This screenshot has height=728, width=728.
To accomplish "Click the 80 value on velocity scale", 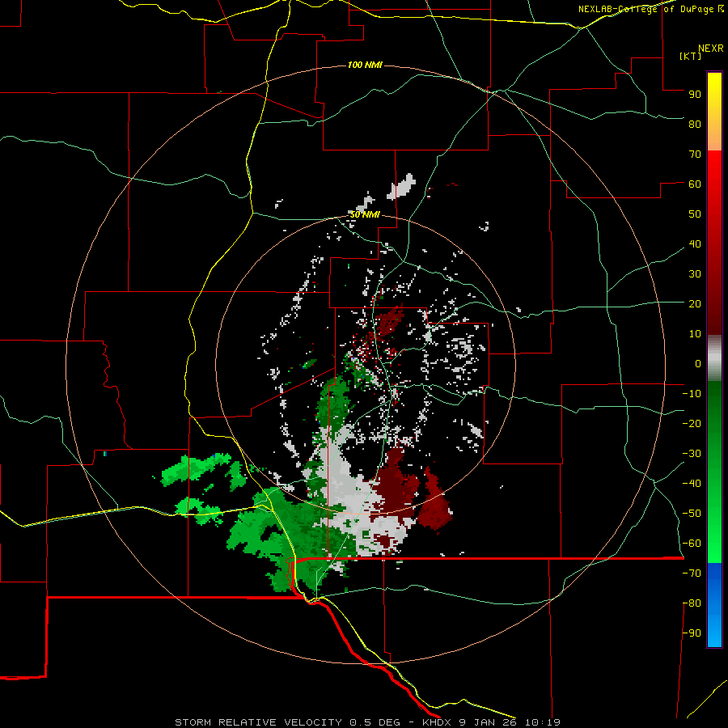I will coord(695,124).
